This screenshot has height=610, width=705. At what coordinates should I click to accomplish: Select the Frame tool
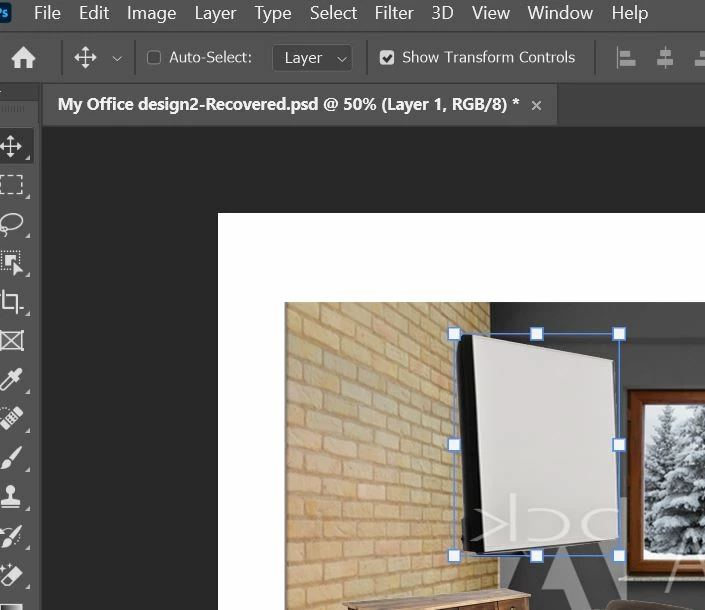tap(11, 340)
